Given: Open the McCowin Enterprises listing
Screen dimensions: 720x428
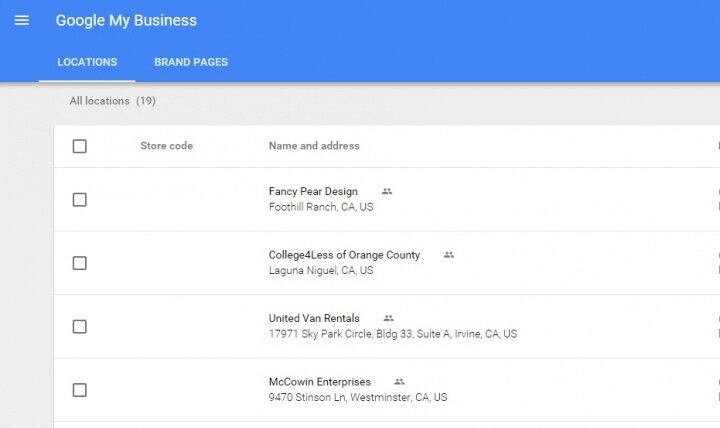Looking at the screenshot, I should click(320, 382).
